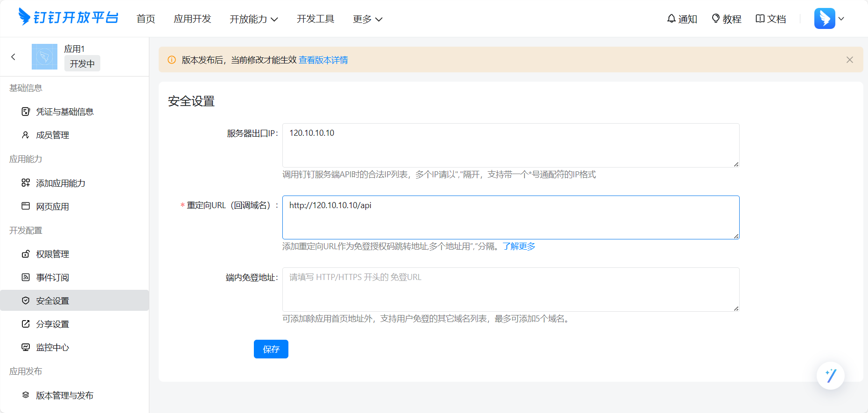
Task: Click the 通知 text label
Action: (688, 19)
